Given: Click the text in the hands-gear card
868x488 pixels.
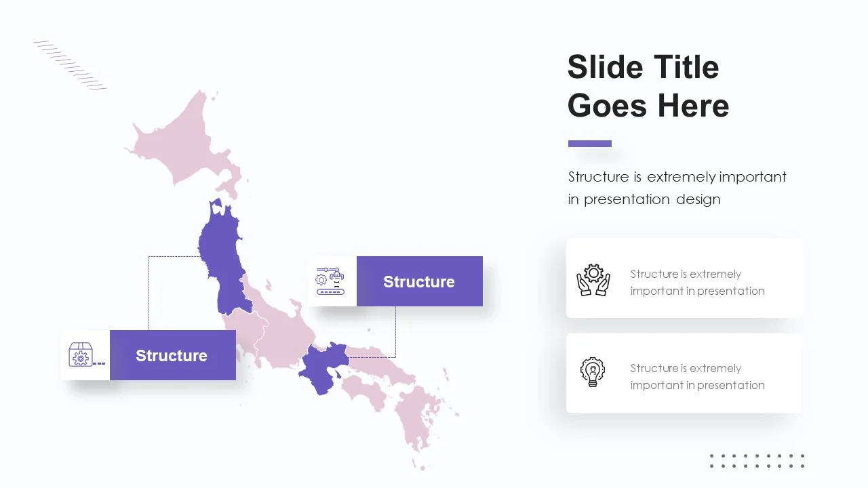Looking at the screenshot, I should pyautogui.click(x=697, y=283).
